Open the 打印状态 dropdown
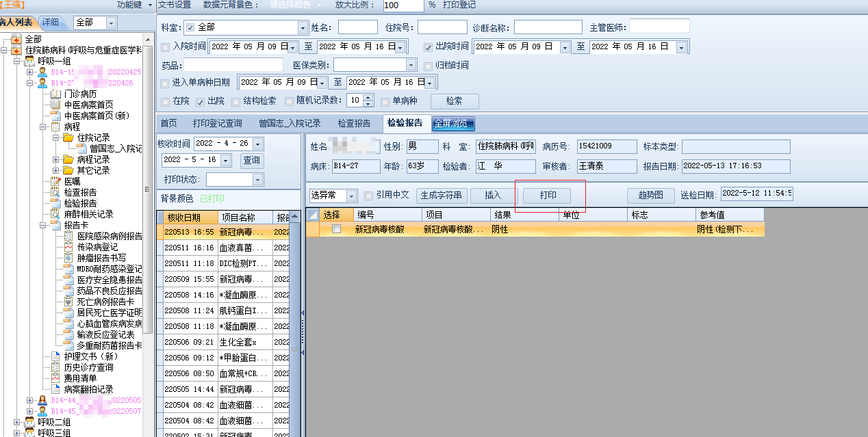The height and width of the screenshot is (437, 868). tap(257, 180)
